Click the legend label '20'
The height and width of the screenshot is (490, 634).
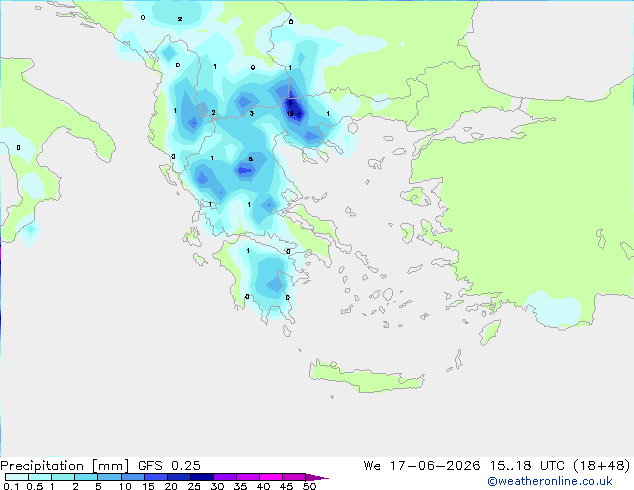pyautogui.click(x=171, y=486)
